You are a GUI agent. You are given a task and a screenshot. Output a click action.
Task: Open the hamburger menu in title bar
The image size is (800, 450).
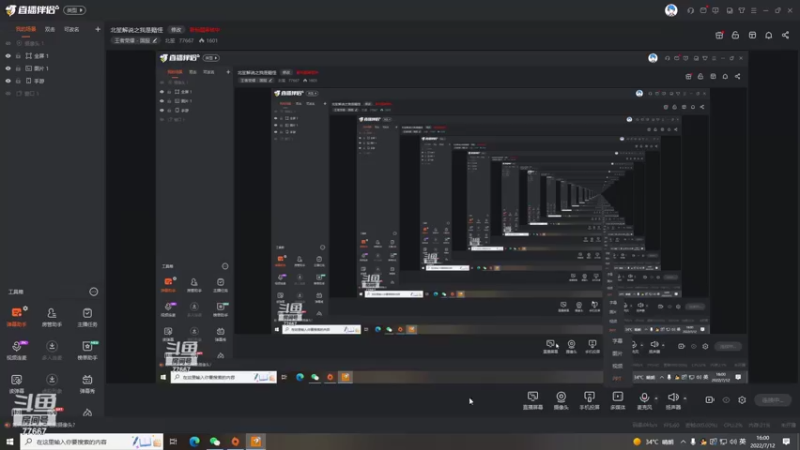coord(754,10)
